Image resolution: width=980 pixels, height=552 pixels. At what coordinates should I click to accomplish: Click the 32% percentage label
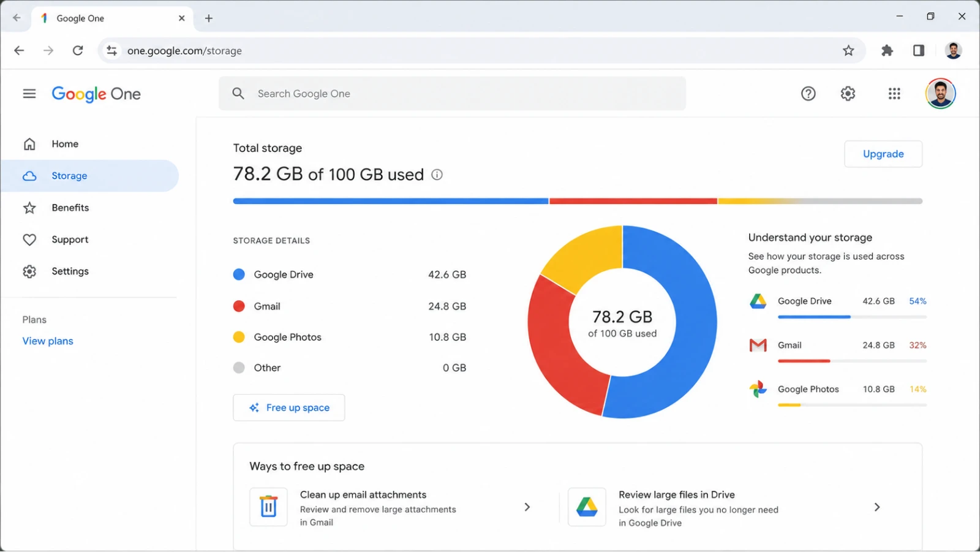(918, 346)
